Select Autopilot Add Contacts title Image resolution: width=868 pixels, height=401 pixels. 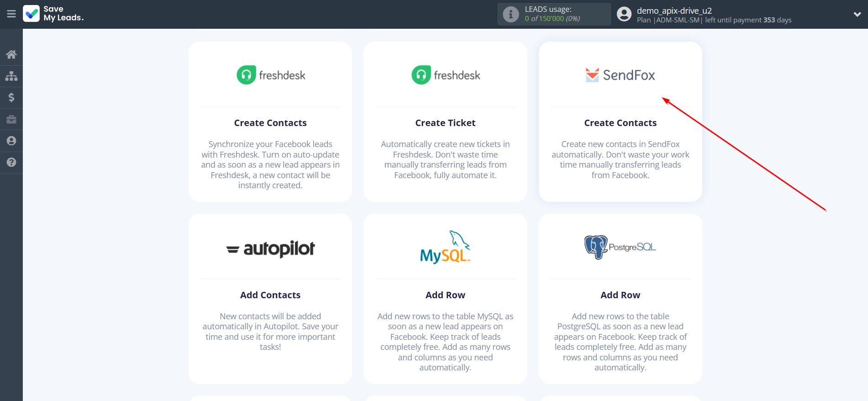pyautogui.click(x=270, y=295)
